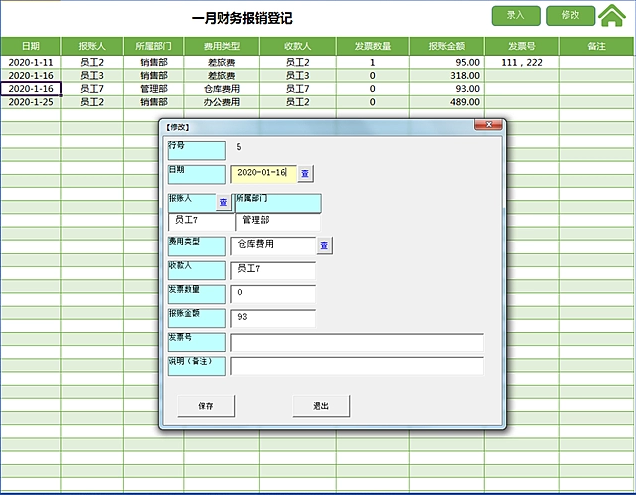Click the 发票号 column header
Screen dimensions: 636x495
tap(522, 46)
